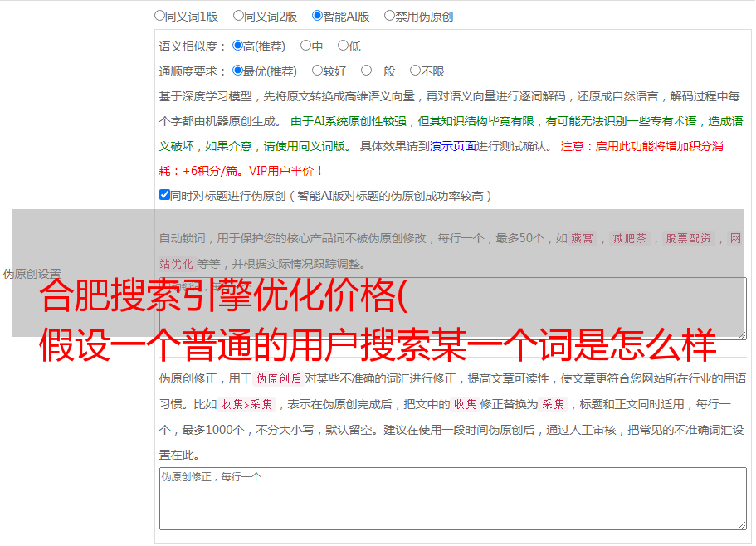The height and width of the screenshot is (546, 756).
Task: Grab the resize handle of 自动锁词 textarea
Action: 742,335
